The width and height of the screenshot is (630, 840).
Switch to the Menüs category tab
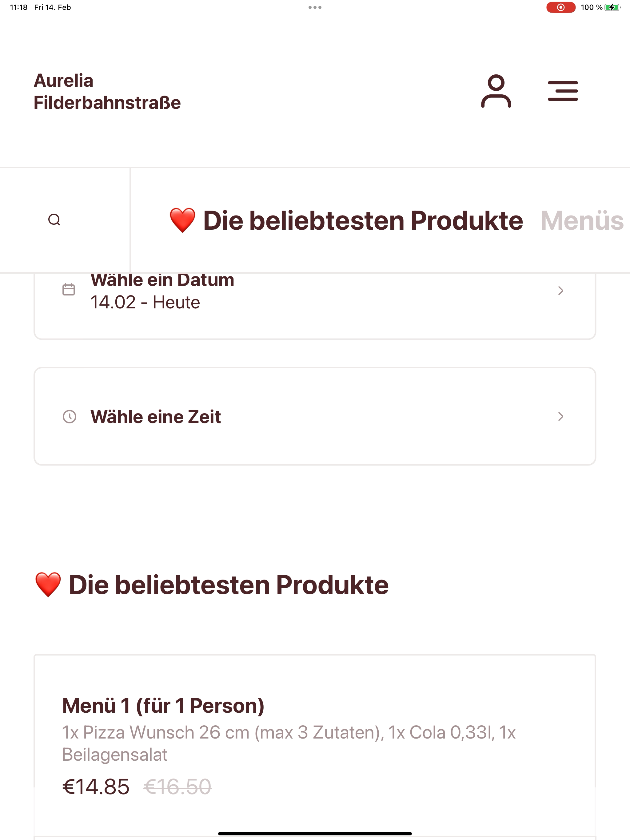582,221
